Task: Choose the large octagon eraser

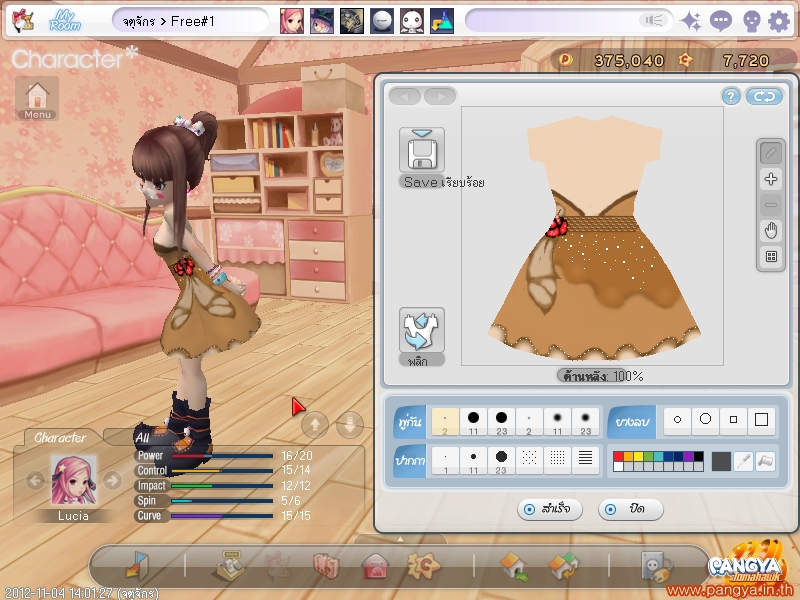Action: click(x=705, y=420)
